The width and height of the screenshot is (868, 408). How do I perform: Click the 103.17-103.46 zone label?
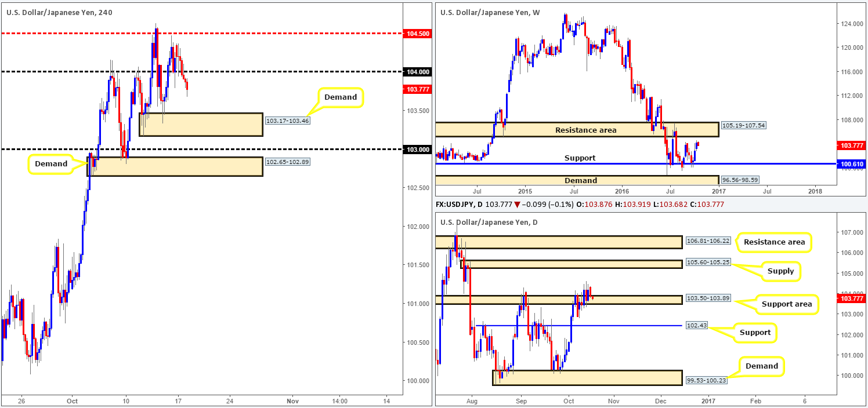click(287, 121)
